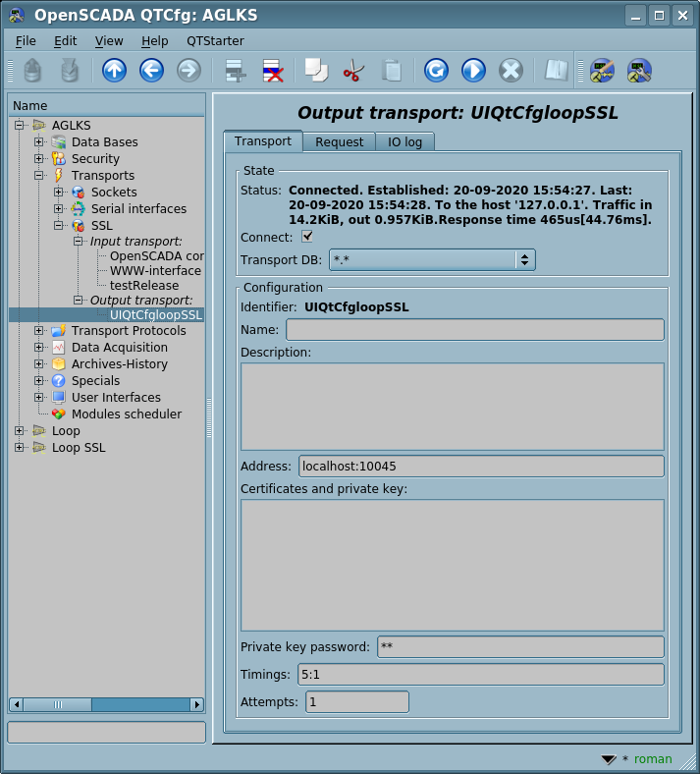
Task: Click the first QTStarter module icon
Action: 603,70
